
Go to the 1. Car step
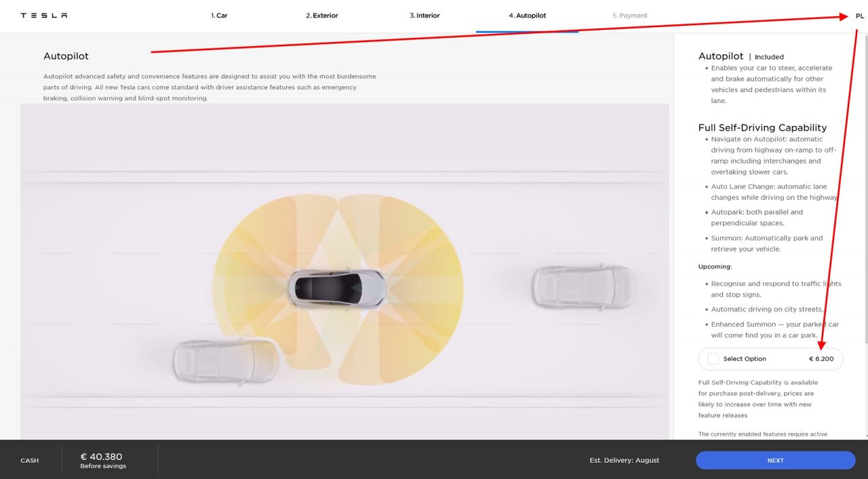click(219, 16)
